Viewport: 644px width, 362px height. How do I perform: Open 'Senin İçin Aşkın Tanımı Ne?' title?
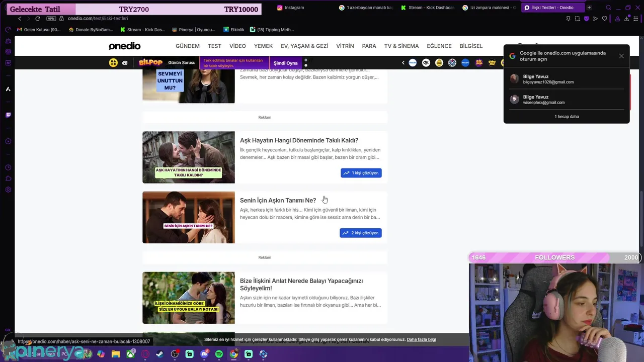pyautogui.click(x=278, y=200)
